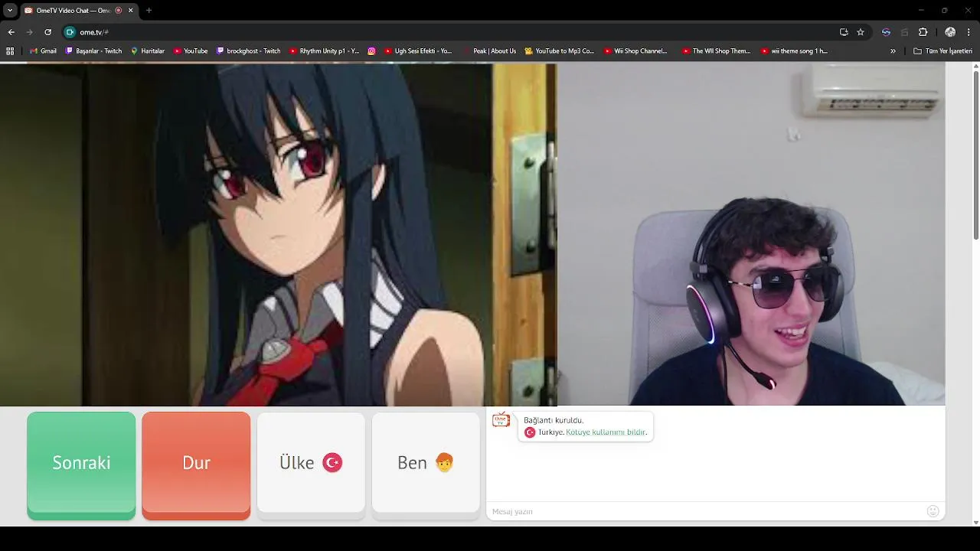Open the Chrome profile avatar
The width and height of the screenshot is (980, 551).
(x=950, y=32)
